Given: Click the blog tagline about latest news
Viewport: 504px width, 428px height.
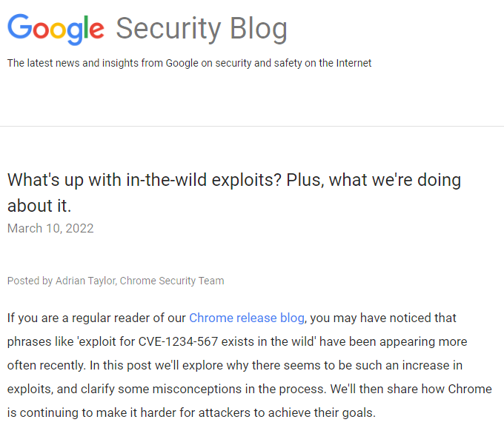Looking at the screenshot, I should coord(189,63).
